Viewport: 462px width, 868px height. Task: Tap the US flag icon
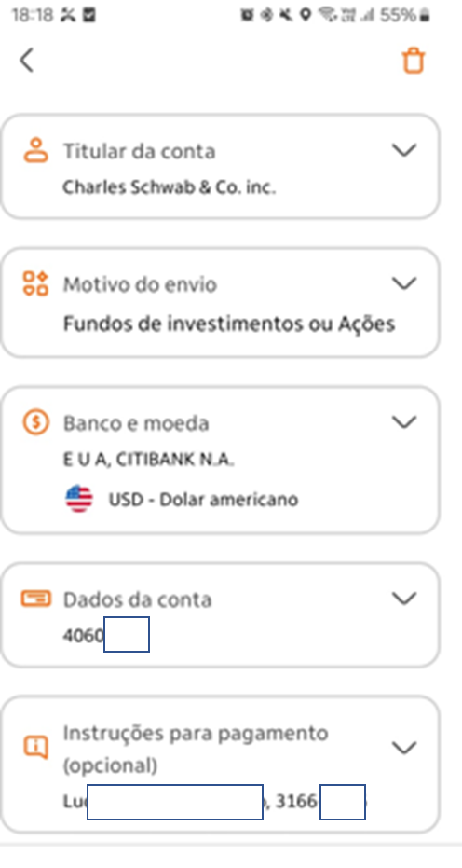(79, 499)
